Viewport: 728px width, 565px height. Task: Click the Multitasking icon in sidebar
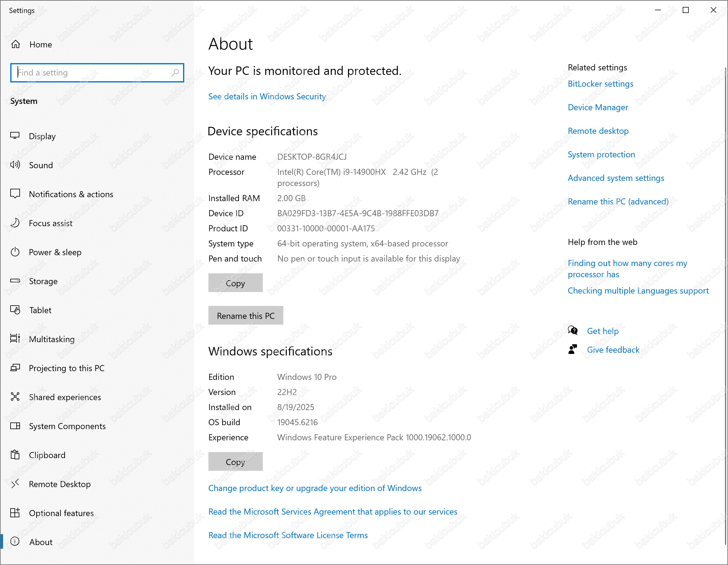click(15, 339)
